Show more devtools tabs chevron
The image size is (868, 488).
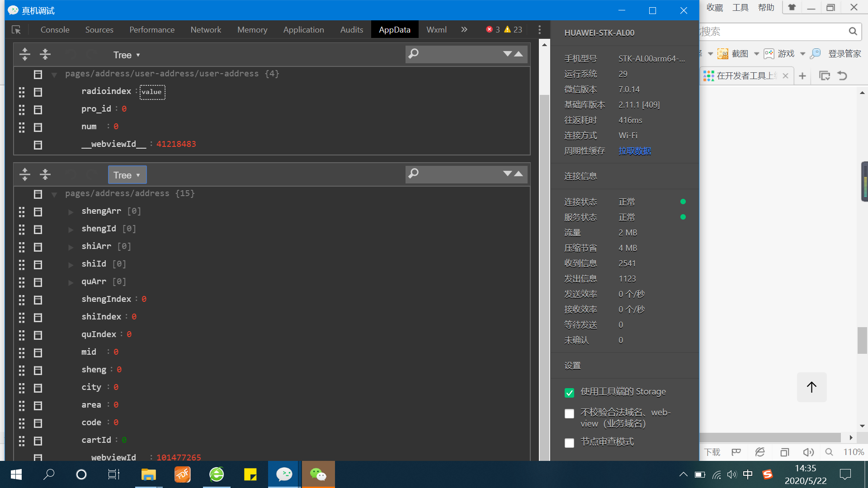point(464,30)
